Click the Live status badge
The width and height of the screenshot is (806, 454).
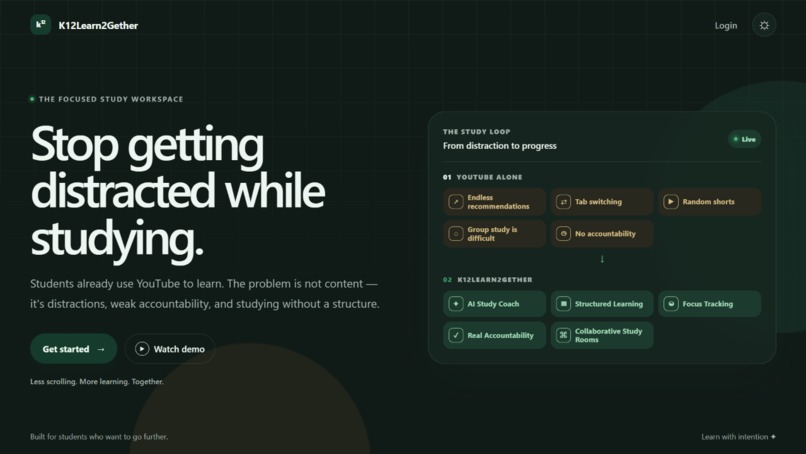click(x=744, y=139)
